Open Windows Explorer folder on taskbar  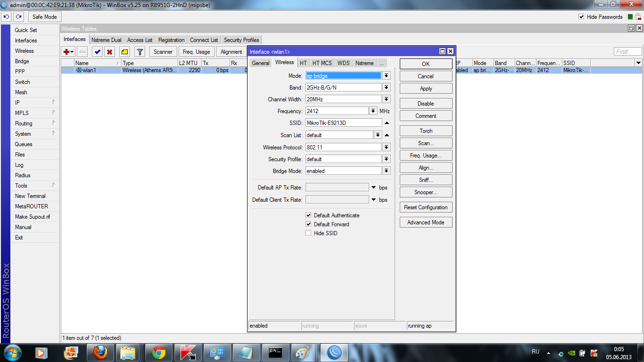click(x=128, y=353)
